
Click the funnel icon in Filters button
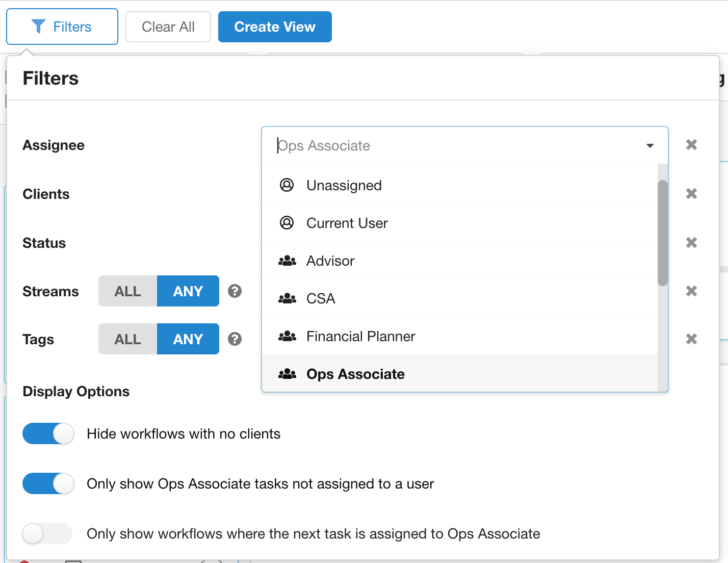pyautogui.click(x=38, y=27)
